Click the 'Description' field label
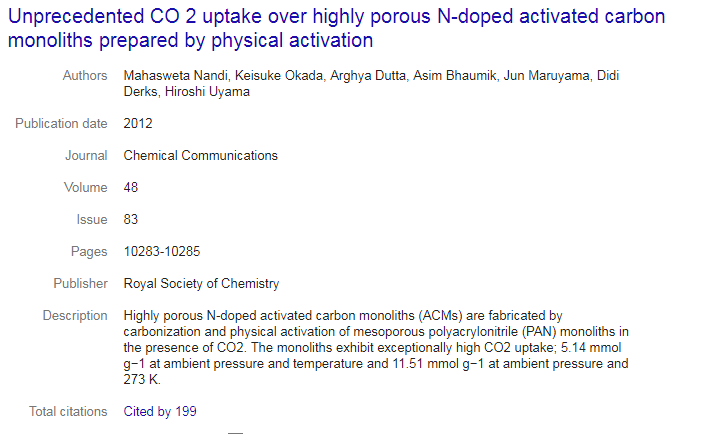The height and width of the screenshot is (434, 706). click(x=75, y=315)
